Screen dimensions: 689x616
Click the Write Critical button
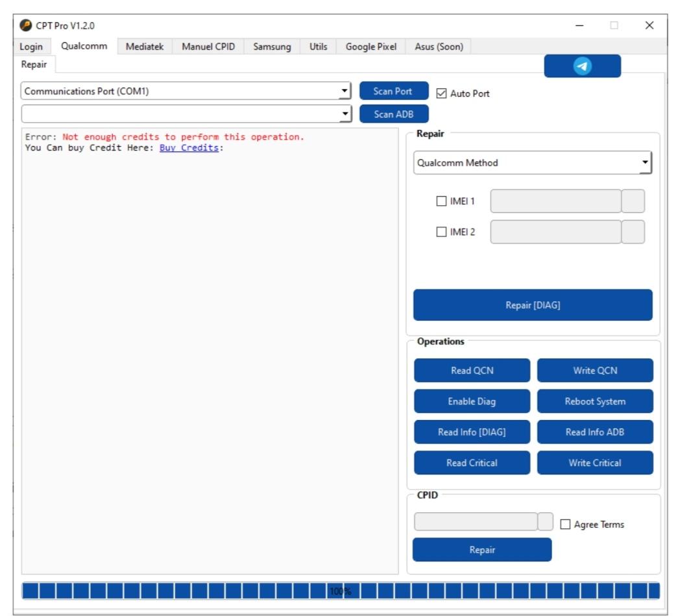tap(595, 463)
